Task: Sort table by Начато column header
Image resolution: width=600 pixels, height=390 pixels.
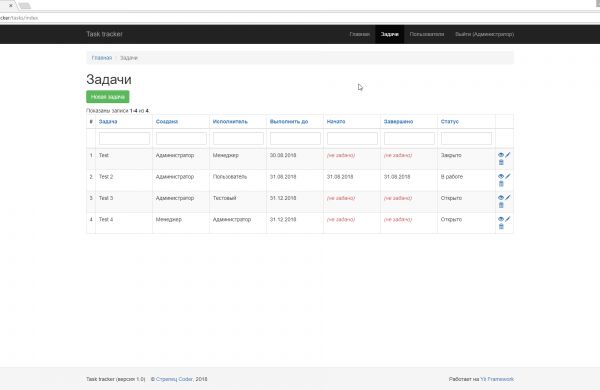Action: [x=336, y=122]
